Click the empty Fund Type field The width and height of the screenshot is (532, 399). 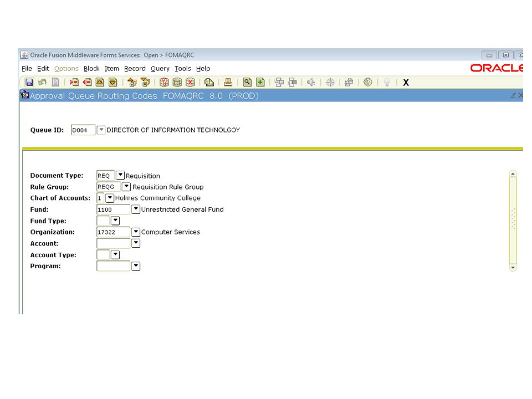pyautogui.click(x=103, y=221)
